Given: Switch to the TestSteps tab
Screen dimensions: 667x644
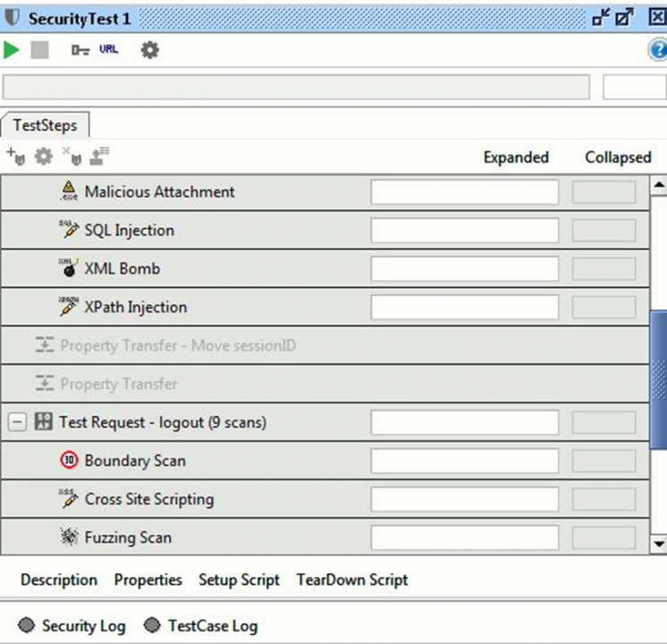Looking at the screenshot, I should pyautogui.click(x=45, y=126).
